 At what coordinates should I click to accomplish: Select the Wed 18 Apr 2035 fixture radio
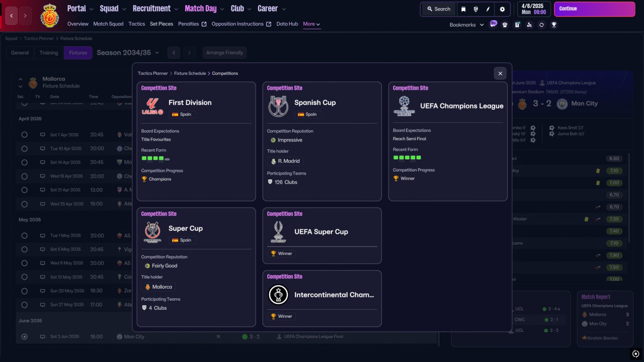(x=24, y=176)
